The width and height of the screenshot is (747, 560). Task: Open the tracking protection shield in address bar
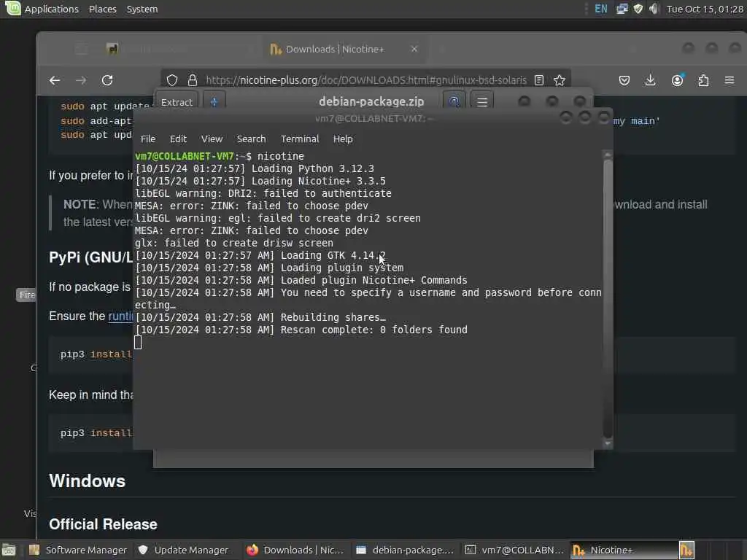click(x=172, y=80)
